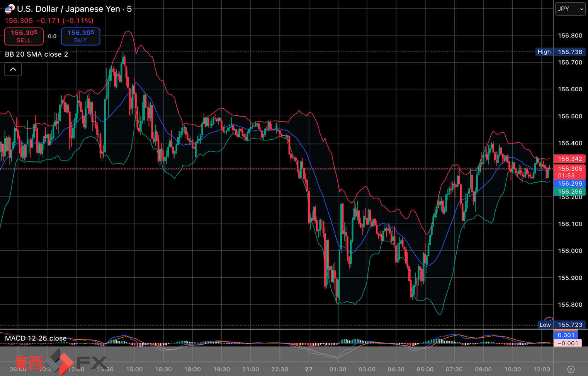Click the pink -0.001 MACD value label
588x376 pixels.
pyautogui.click(x=568, y=343)
